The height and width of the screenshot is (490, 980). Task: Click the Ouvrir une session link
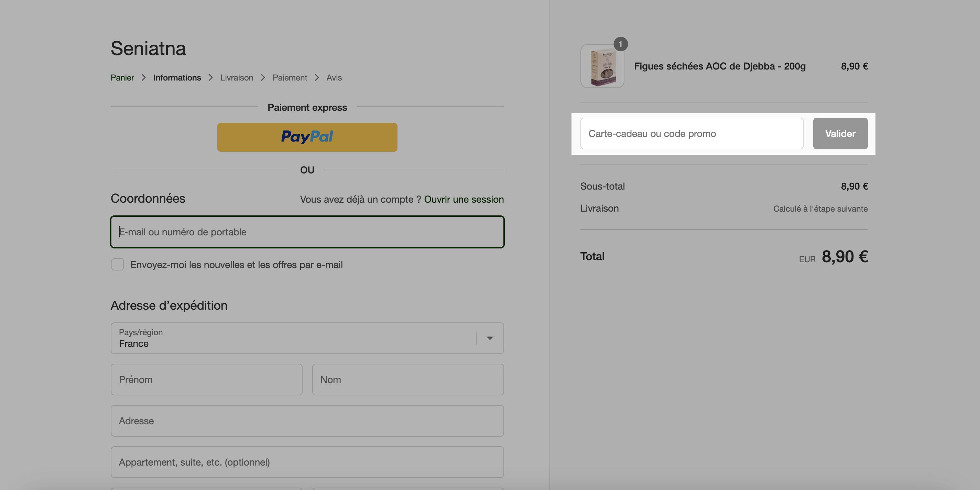[464, 199]
